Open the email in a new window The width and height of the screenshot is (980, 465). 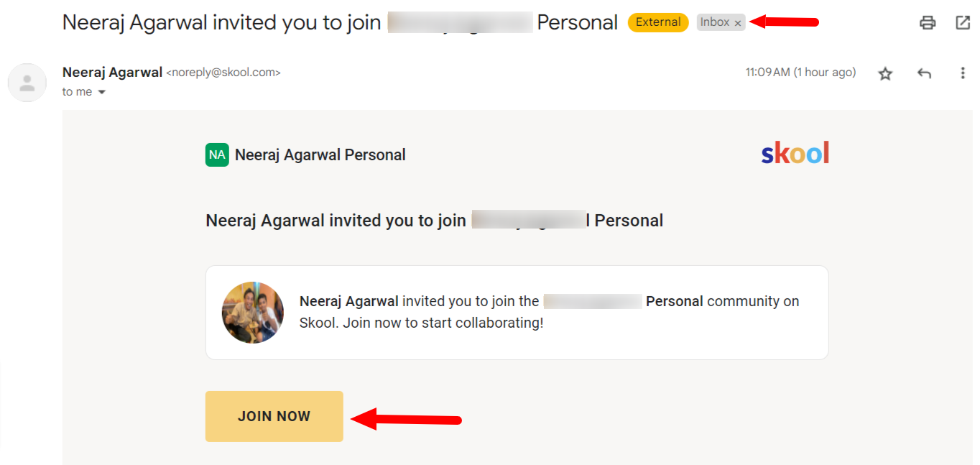(x=963, y=22)
